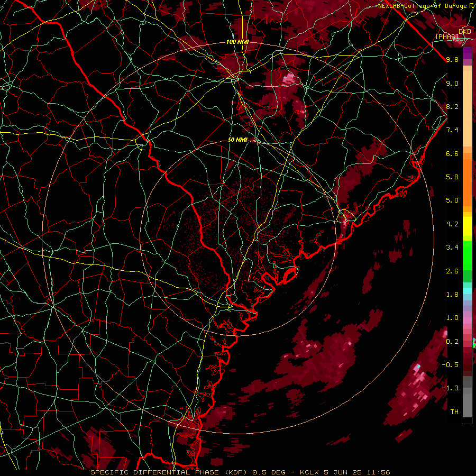476x476 pixels.
Task: Click the '100 NMI' range ring label
Action: pos(237,42)
